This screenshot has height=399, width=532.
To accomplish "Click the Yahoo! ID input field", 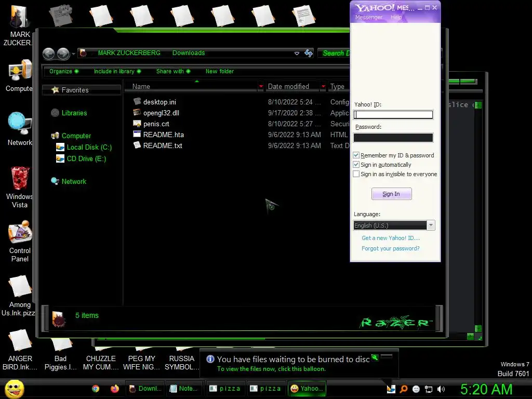I will [x=393, y=115].
